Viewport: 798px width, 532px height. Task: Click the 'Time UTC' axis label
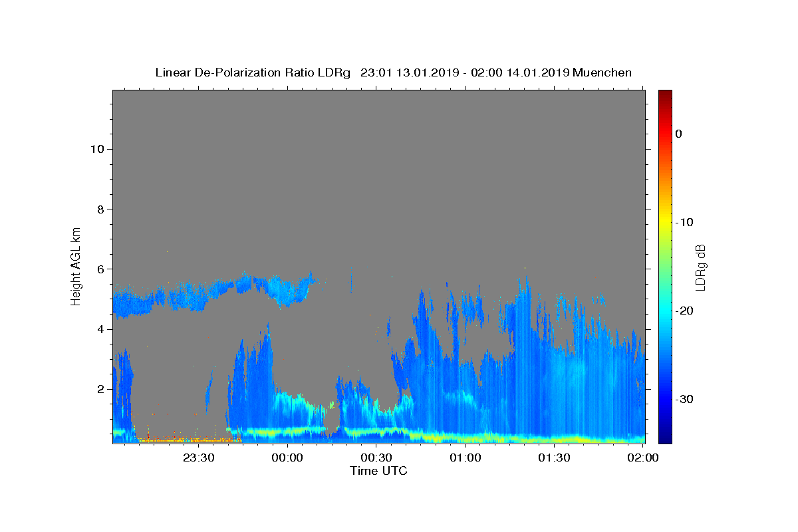[378, 471]
